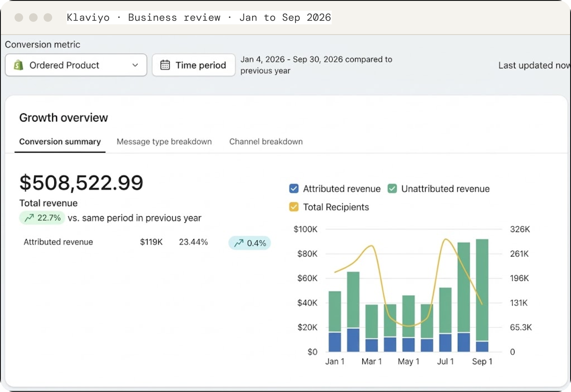Image resolution: width=571 pixels, height=392 pixels.
Task: Toggle the Attributed revenue checkbox
Action: [x=294, y=188]
